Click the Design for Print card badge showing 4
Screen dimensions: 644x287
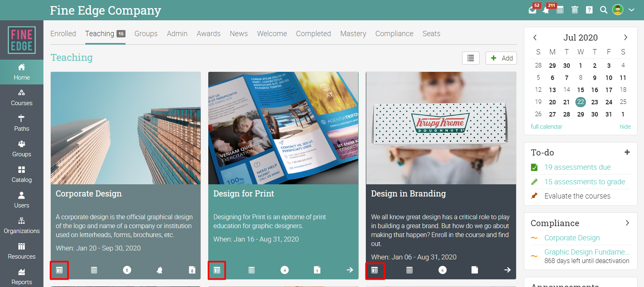tap(285, 270)
